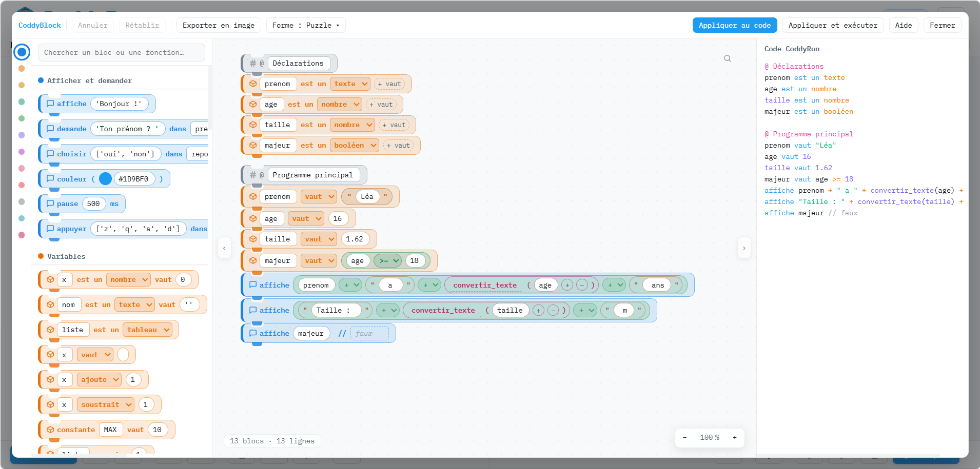Select the orange category dot in sidebar
The image size is (980, 469).
(x=22, y=68)
